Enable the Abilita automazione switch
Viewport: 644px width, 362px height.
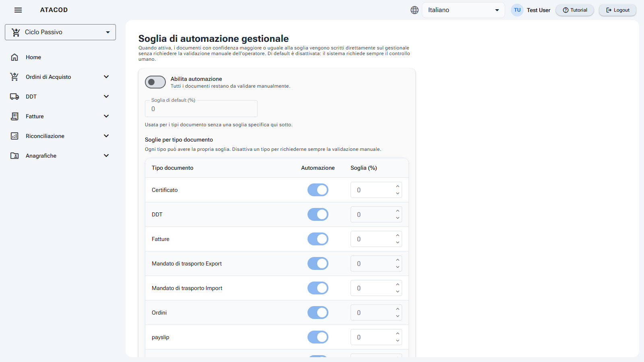point(155,82)
